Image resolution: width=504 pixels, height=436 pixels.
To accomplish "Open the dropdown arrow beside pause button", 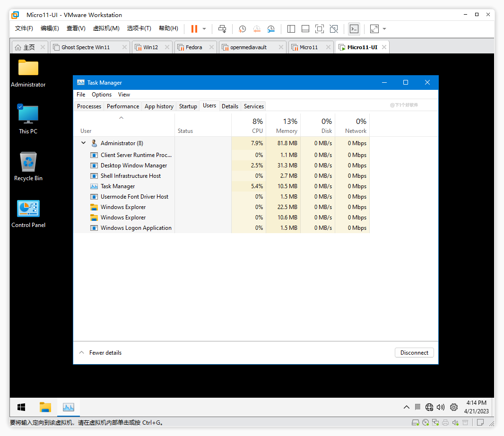I will (x=204, y=29).
